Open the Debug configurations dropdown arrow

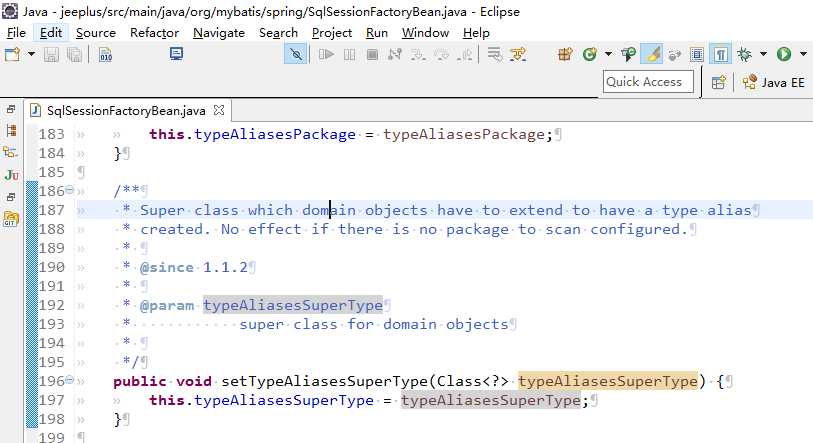(763, 54)
